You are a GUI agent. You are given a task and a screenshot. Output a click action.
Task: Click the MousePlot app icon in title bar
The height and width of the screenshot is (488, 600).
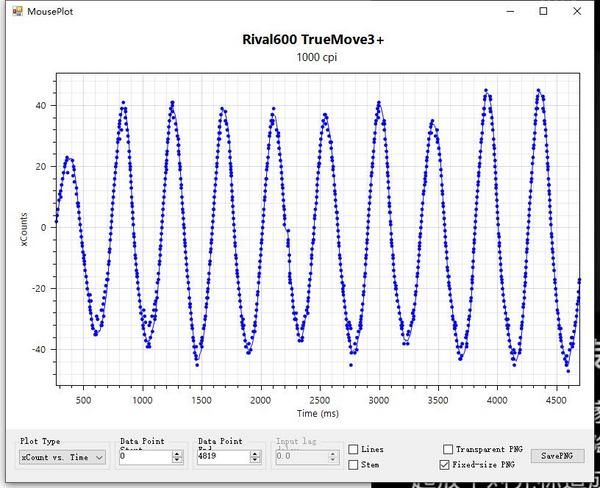coord(17,11)
